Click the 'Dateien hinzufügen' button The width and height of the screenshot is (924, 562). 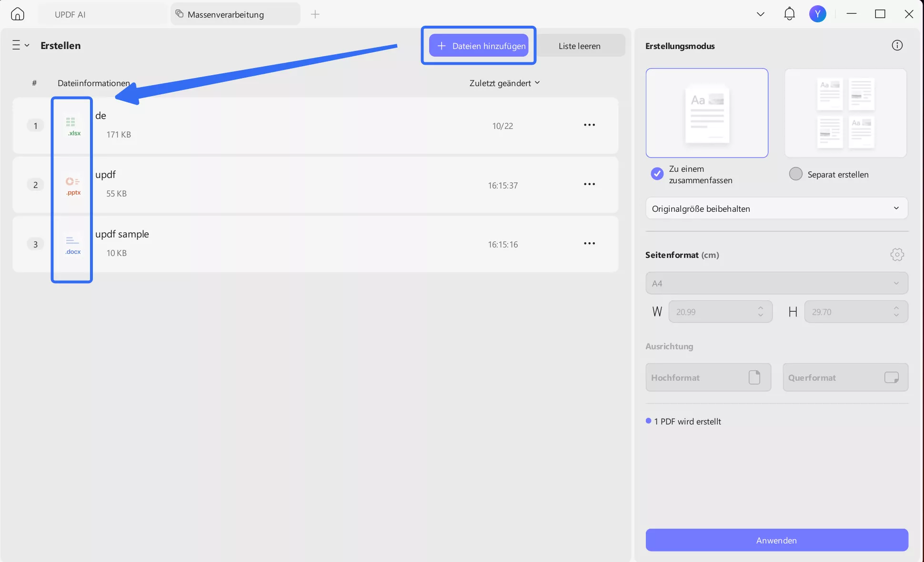pos(479,45)
